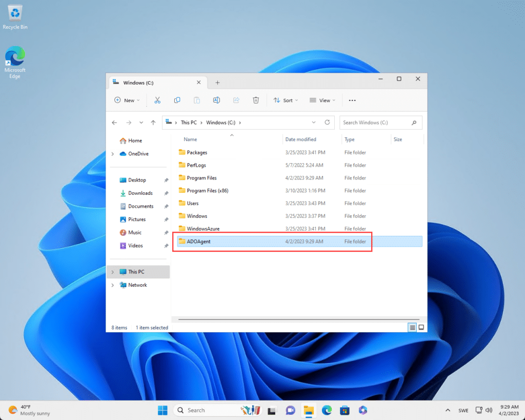Click the volume speaker tray icon
This screenshot has width=525, height=420.
pos(489,410)
